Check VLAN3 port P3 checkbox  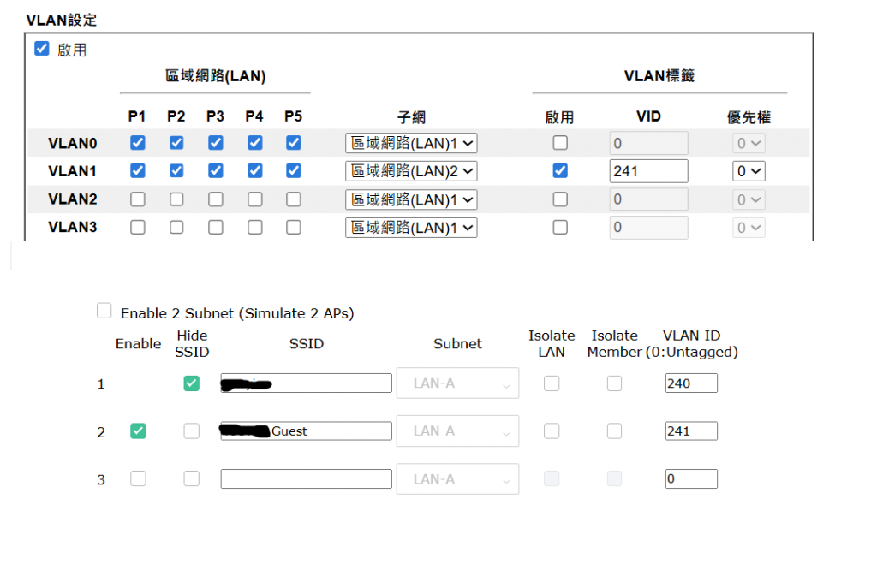215,227
